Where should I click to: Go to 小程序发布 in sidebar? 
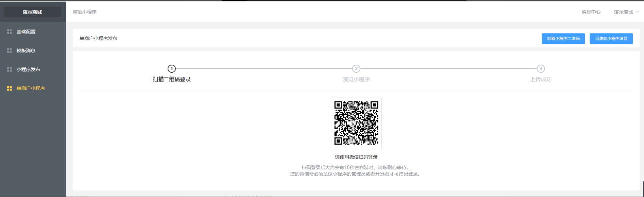click(x=33, y=70)
